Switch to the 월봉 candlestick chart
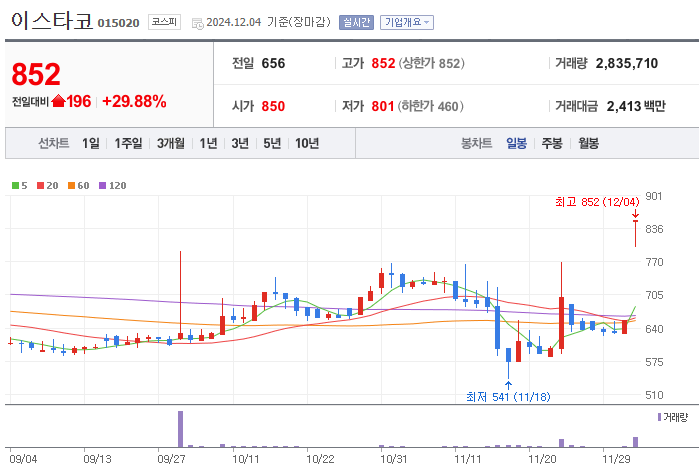 click(x=588, y=143)
